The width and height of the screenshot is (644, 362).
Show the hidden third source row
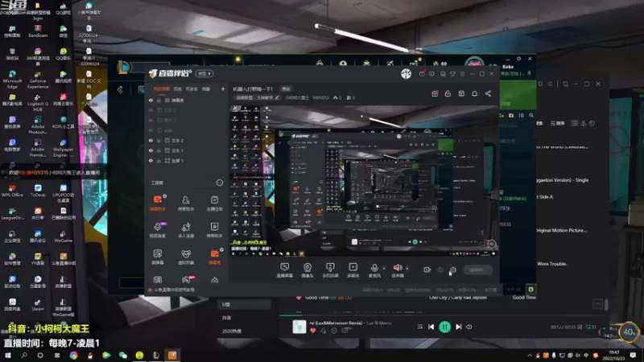[x=151, y=120]
